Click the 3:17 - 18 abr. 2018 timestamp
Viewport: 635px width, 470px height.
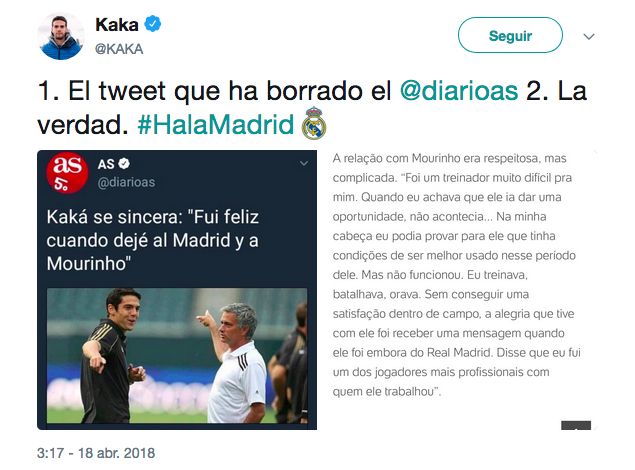(x=96, y=453)
